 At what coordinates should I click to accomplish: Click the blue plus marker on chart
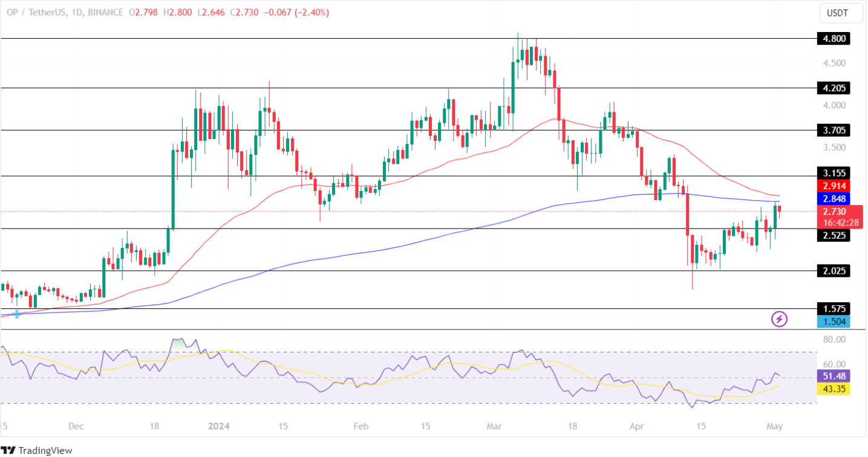click(x=17, y=314)
